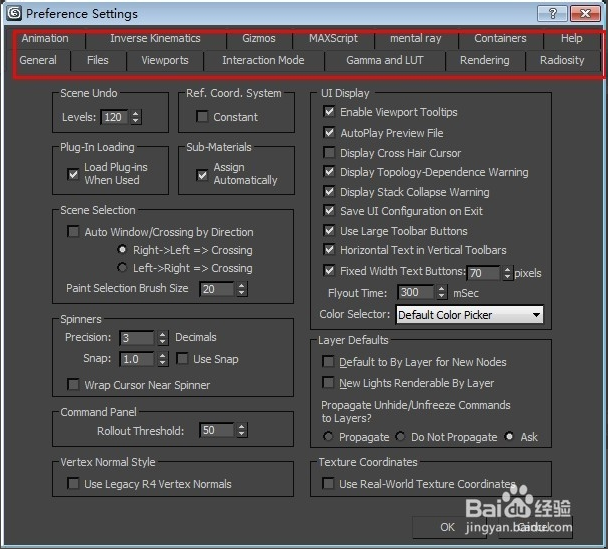Enable New Lights Renderable By Layer
The image size is (608, 549).
coord(328,383)
